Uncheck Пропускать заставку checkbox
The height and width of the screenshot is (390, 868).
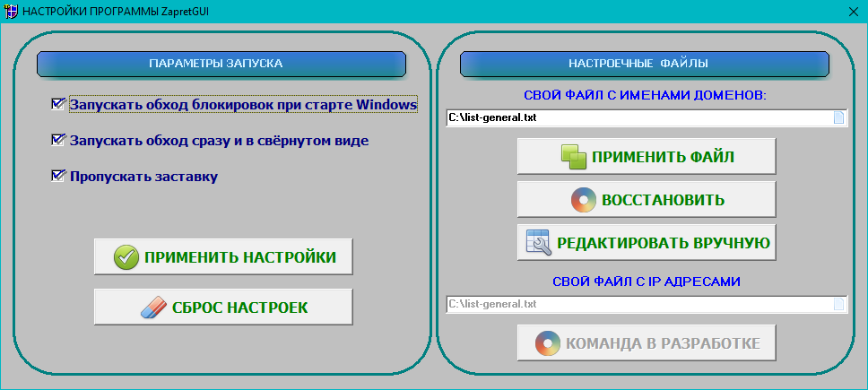click(57, 176)
